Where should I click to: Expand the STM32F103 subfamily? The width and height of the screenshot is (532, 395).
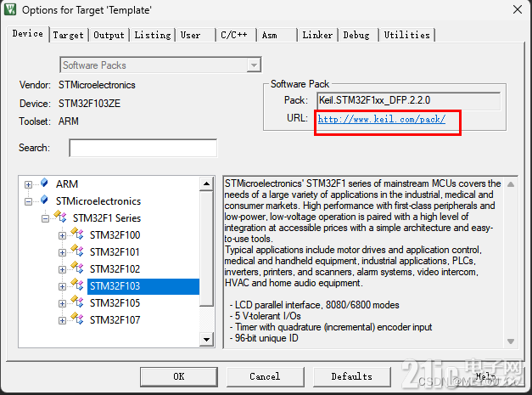click(x=62, y=286)
